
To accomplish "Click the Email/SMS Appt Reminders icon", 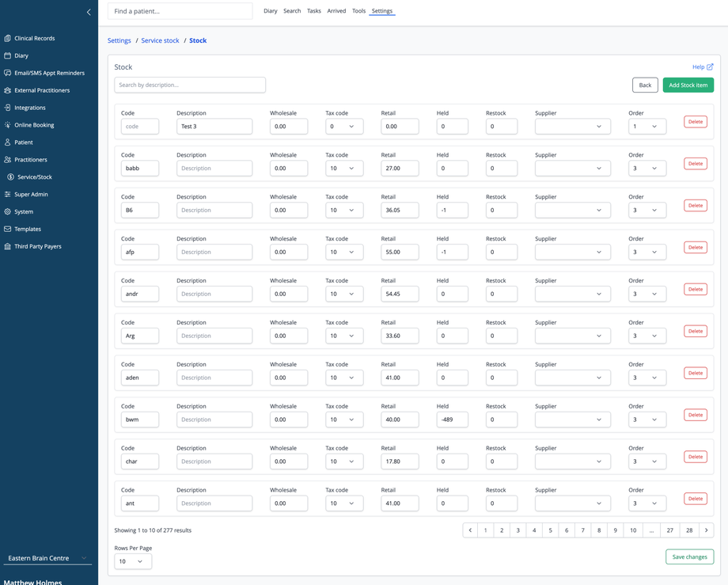I will point(8,73).
